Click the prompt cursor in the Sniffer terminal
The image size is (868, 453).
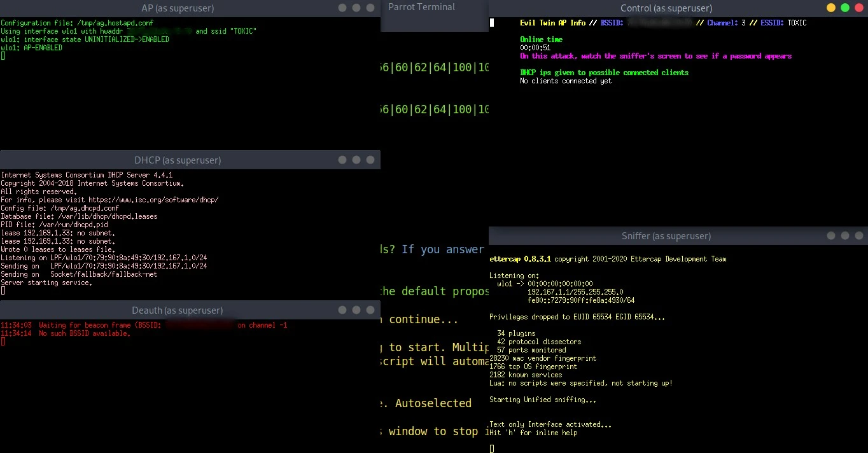coord(491,448)
